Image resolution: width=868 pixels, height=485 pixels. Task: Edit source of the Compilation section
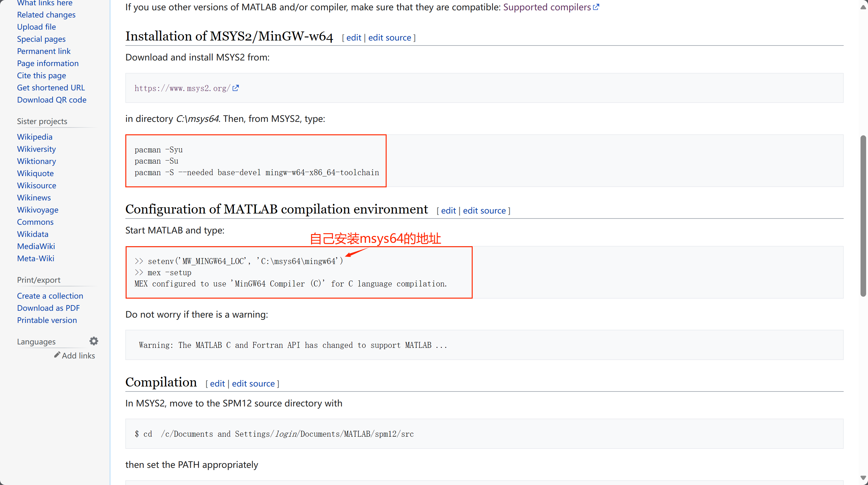pos(253,383)
